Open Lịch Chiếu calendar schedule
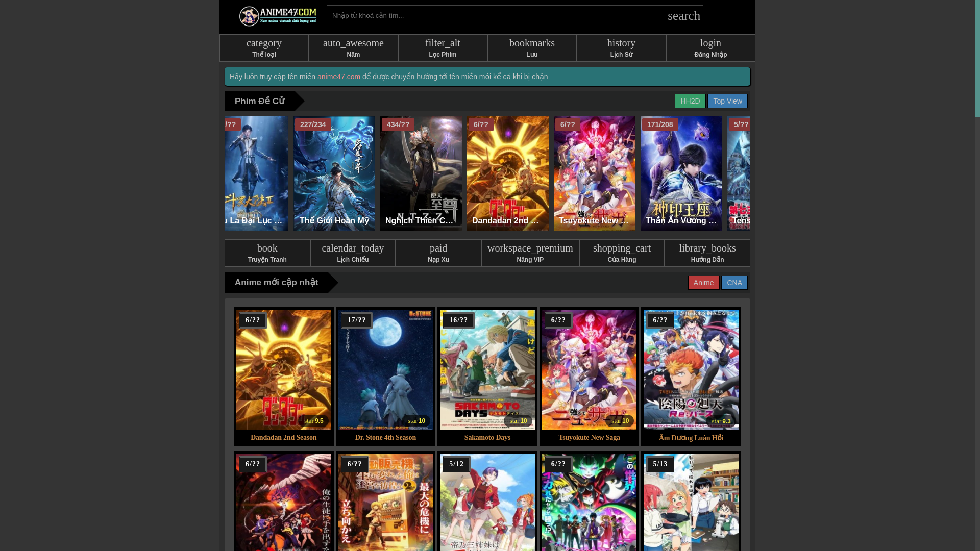Viewport: 980px width, 551px height. [353, 253]
